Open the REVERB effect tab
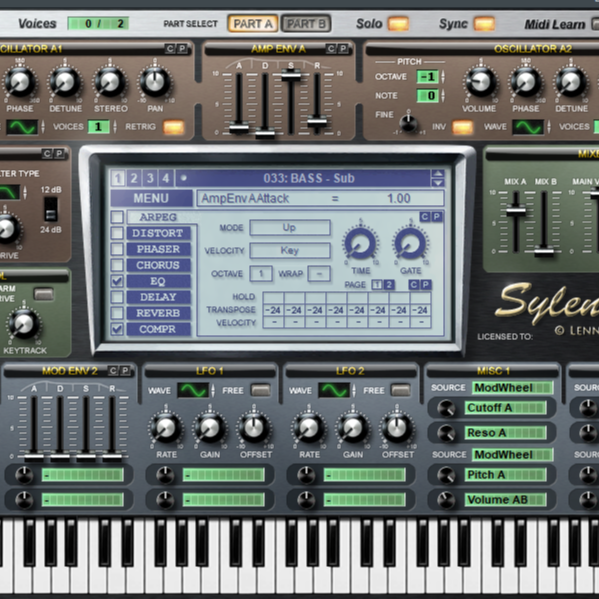599x599 pixels. click(159, 313)
